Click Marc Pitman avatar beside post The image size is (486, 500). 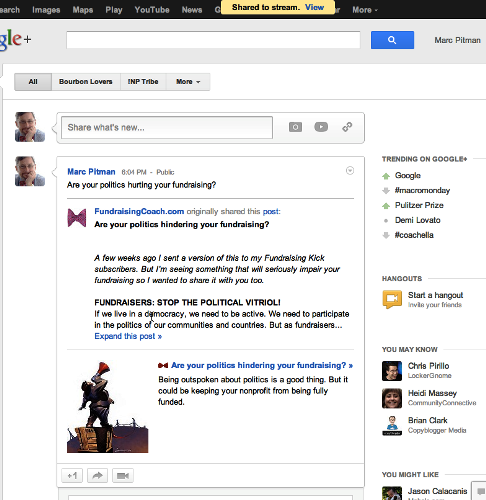[x=30, y=171]
